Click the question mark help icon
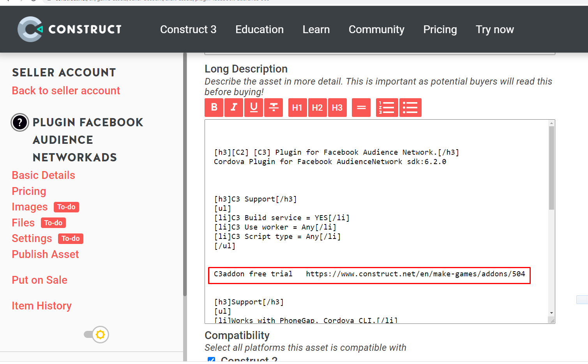The image size is (588, 364). click(x=20, y=122)
